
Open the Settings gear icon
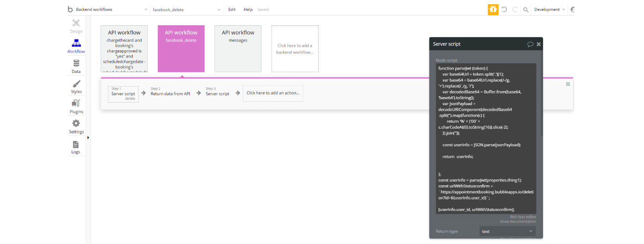pos(76,123)
